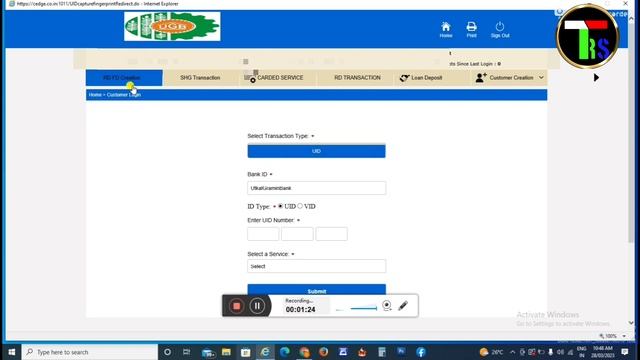The image size is (640, 360).
Task: Select the pen annotation tool on the recorder
Action: coord(403,305)
